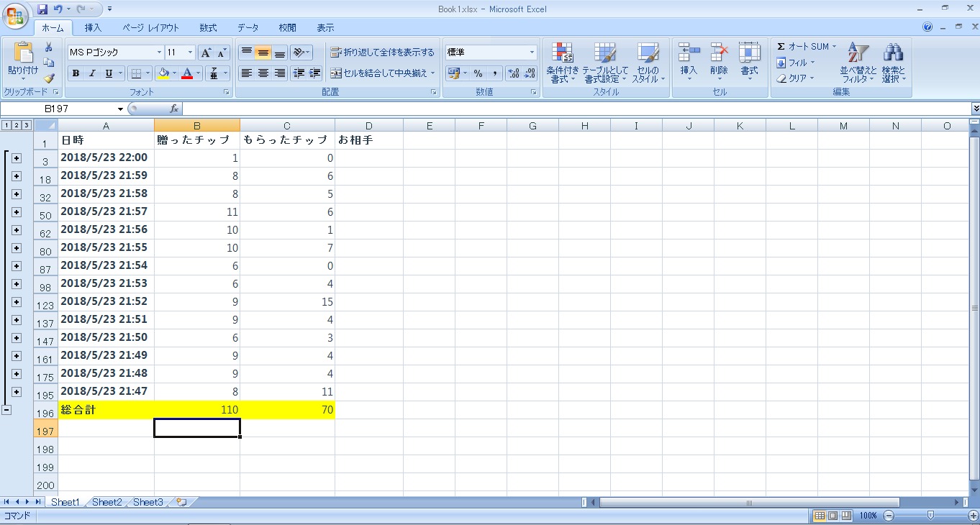Viewport: 980px width, 525px height.
Task: Click outline level 2 button
Action: click(x=17, y=125)
